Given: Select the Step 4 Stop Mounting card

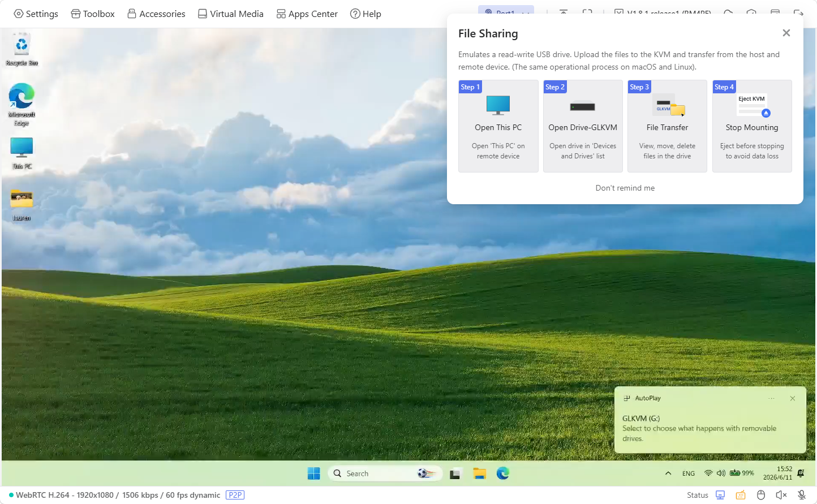Looking at the screenshot, I should [752, 126].
